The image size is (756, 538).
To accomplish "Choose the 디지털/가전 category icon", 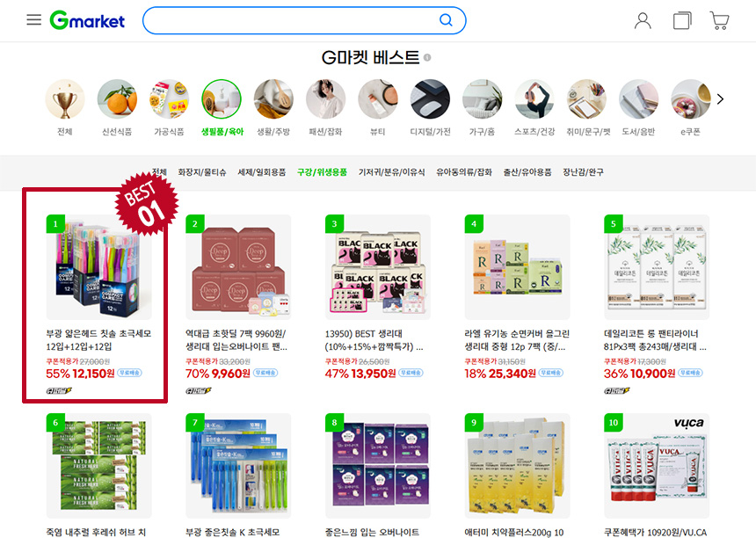I will click(430, 99).
